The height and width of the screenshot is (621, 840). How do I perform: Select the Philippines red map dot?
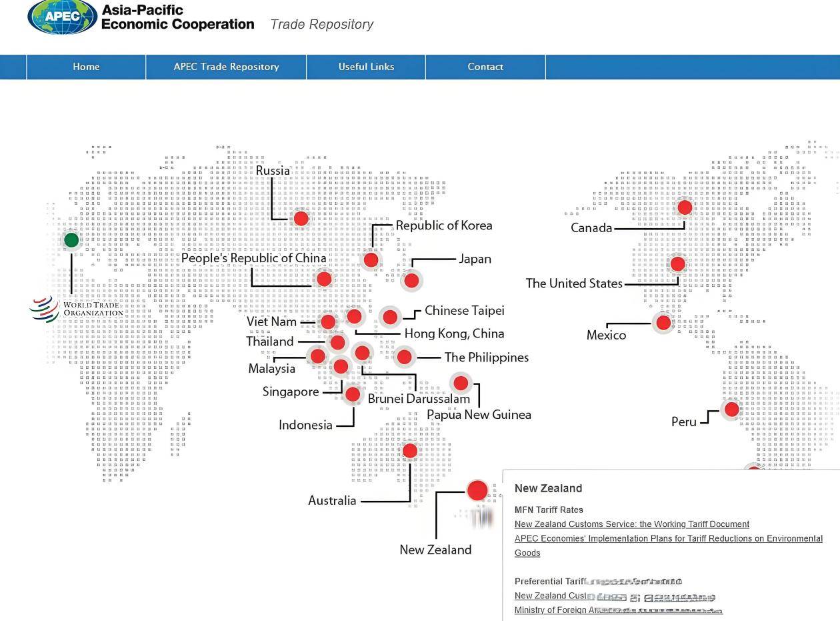[x=404, y=357]
